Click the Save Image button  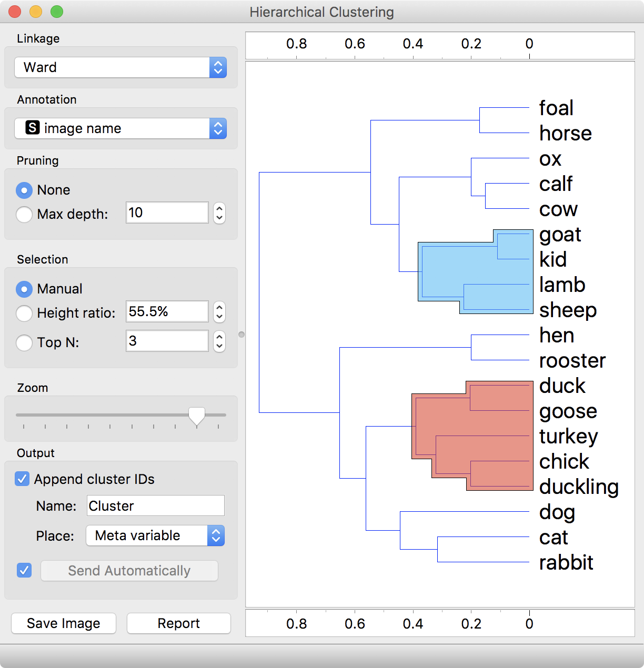[x=63, y=623]
